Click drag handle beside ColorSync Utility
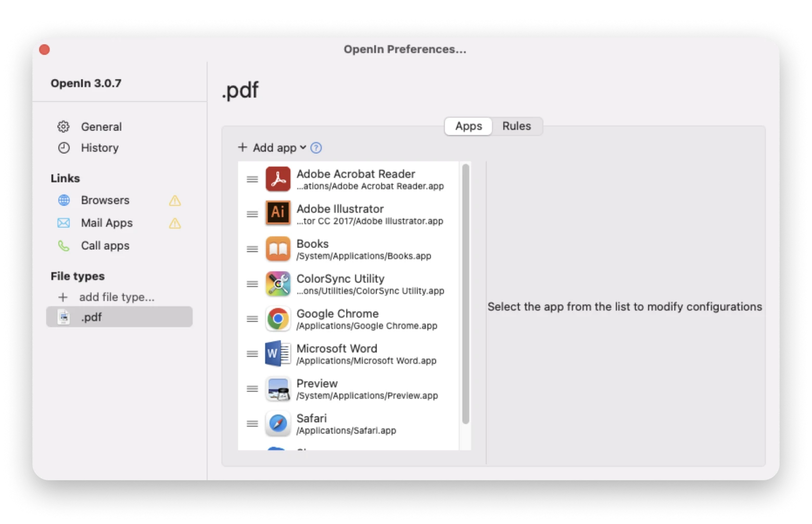The width and height of the screenshot is (812, 524). pos(252,284)
